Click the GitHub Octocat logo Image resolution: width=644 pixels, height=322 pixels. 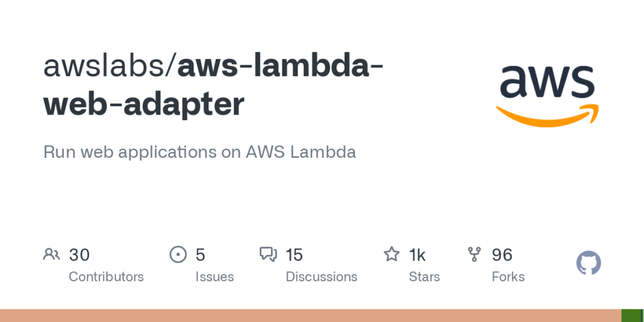[589, 263]
